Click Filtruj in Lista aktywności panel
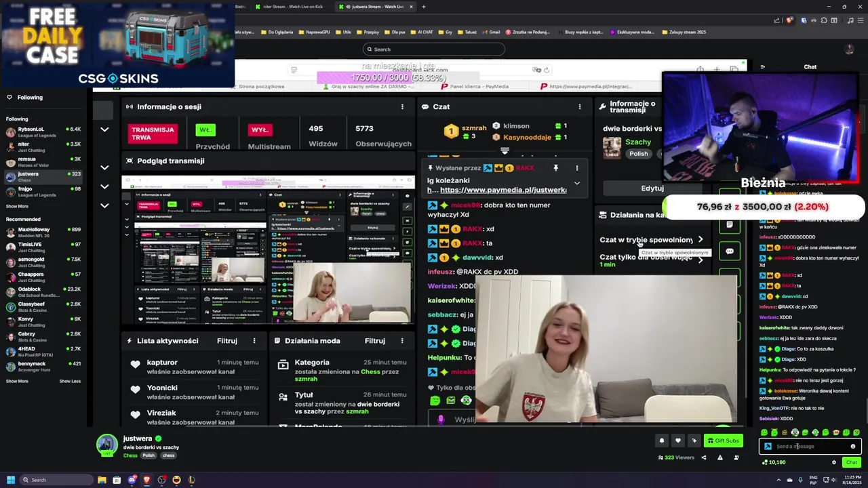The width and height of the screenshot is (868, 488). tap(227, 341)
